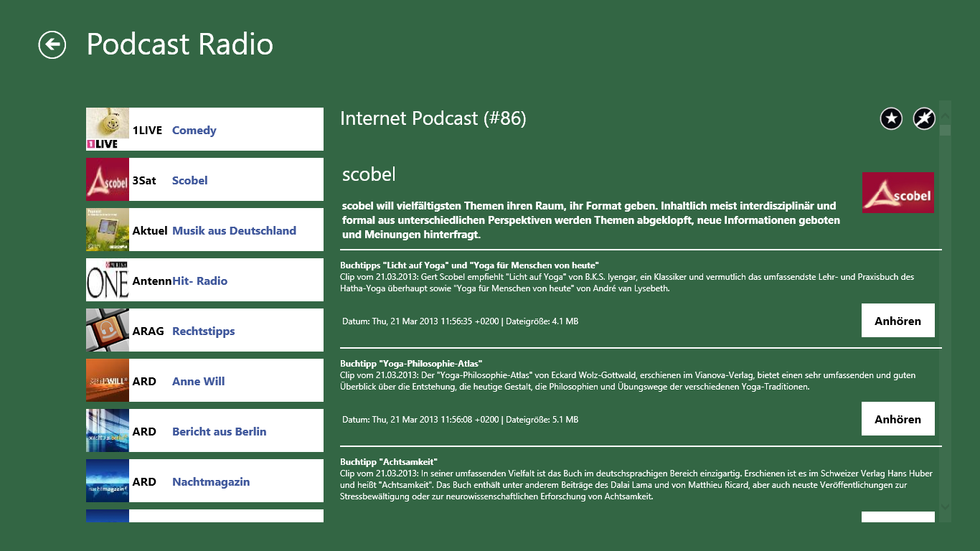Click the "Podcast Radio" app title
The height and width of the screenshot is (551, 980).
click(180, 44)
